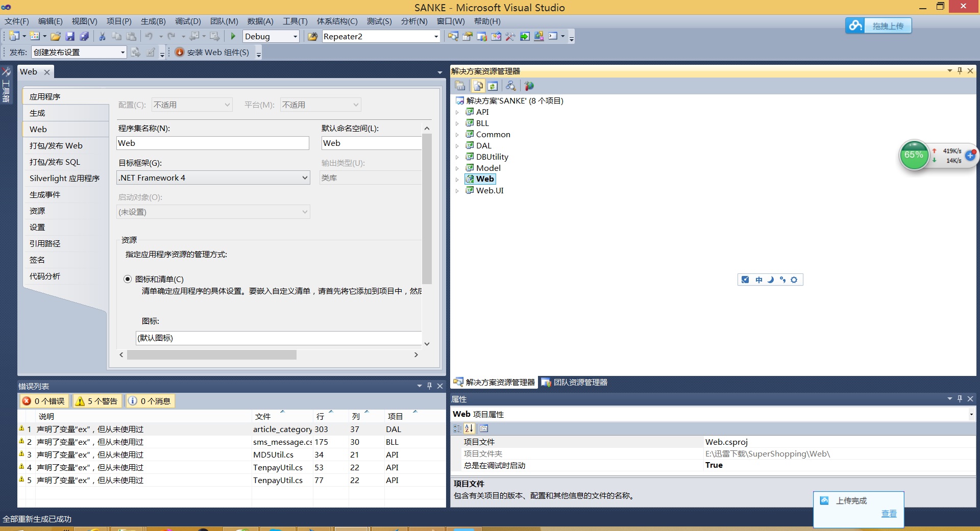This screenshot has width=980, height=531.
Task: Sort properties alphabetically in Properties panel
Action: tap(469, 428)
